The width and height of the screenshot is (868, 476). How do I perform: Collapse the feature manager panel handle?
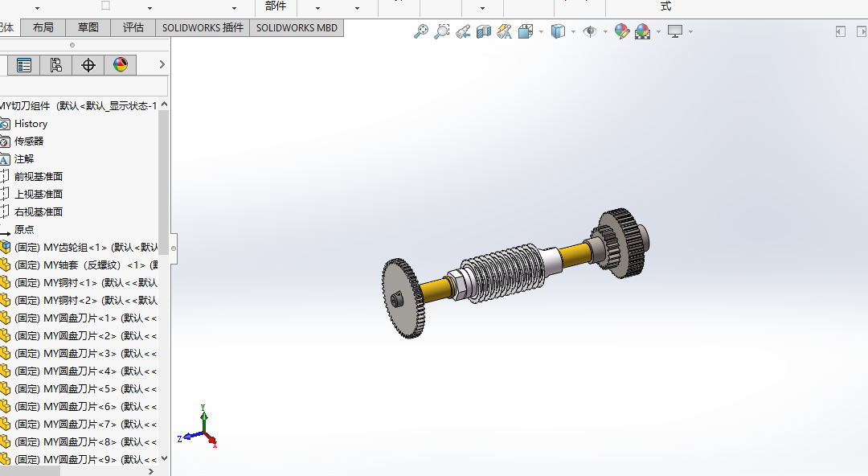174,248
